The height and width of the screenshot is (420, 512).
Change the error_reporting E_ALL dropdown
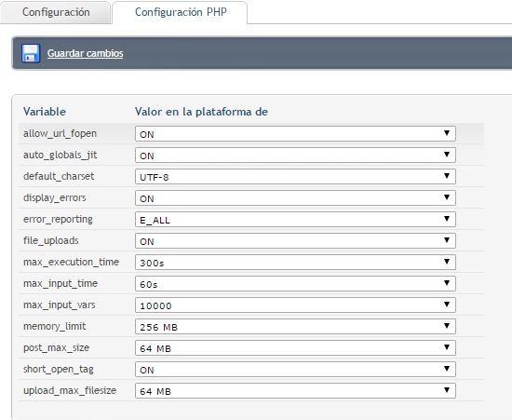point(295,219)
